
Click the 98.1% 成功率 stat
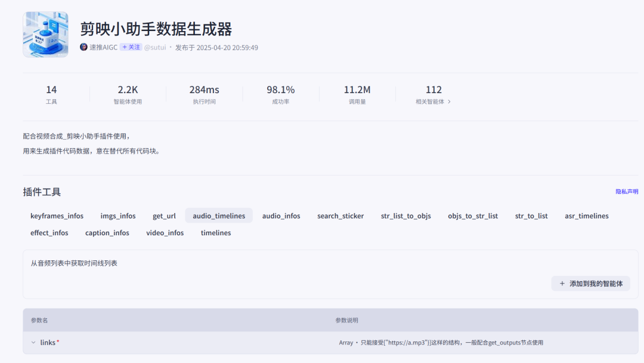(x=280, y=94)
